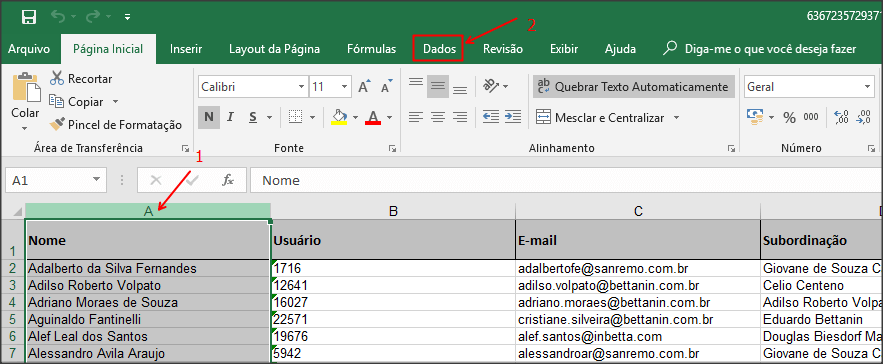Image resolution: width=883 pixels, height=364 pixels.
Task: Open Área de Transferência dialog launcher
Action: pos(185,149)
